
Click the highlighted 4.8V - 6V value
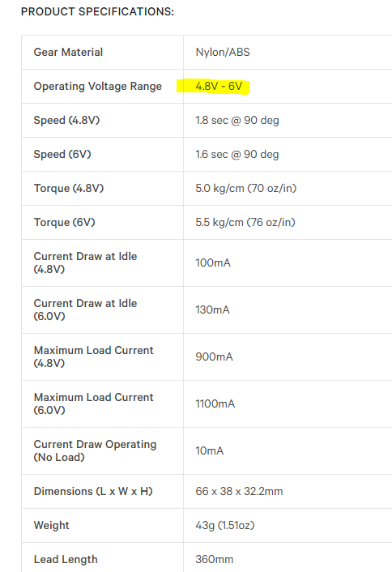pos(219,86)
